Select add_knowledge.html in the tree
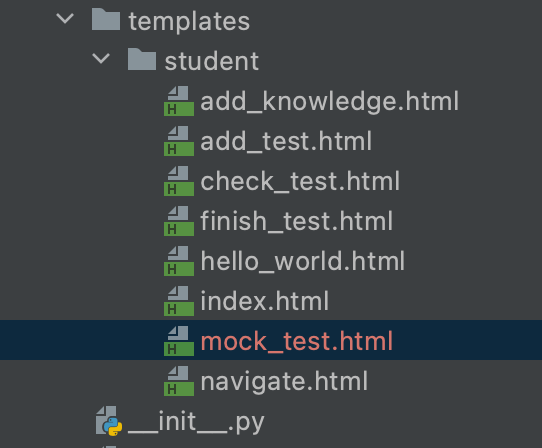 pos(329,101)
